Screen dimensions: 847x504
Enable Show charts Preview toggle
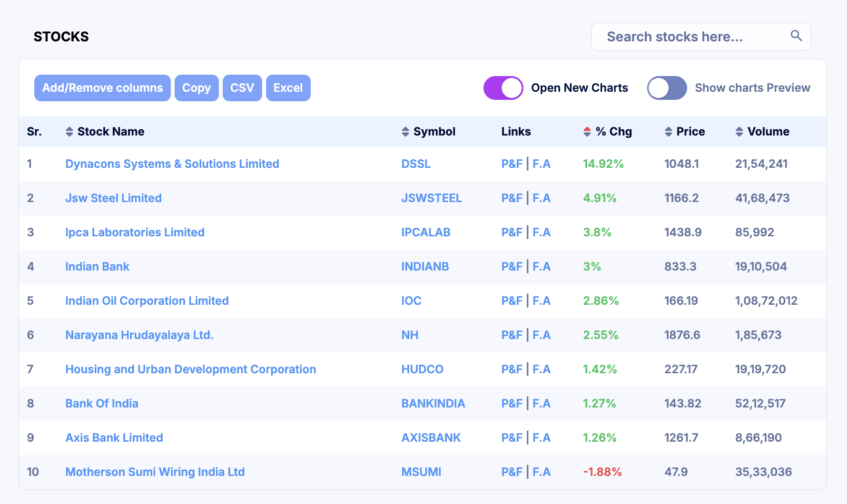(x=667, y=88)
